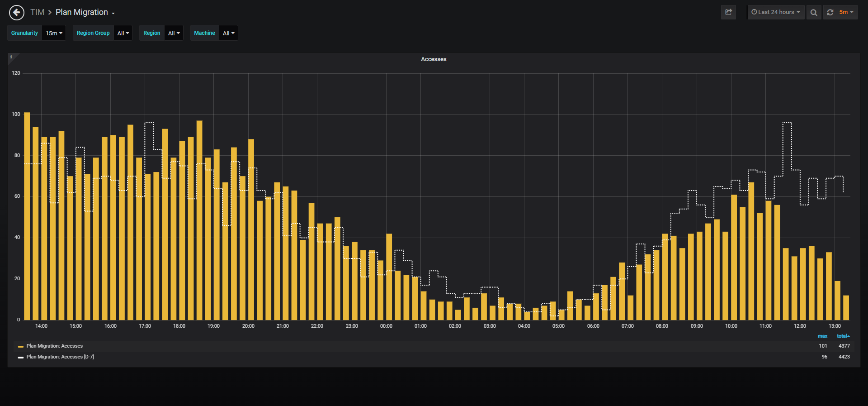
Task: Open the Region Group All dropdown
Action: pyautogui.click(x=123, y=33)
